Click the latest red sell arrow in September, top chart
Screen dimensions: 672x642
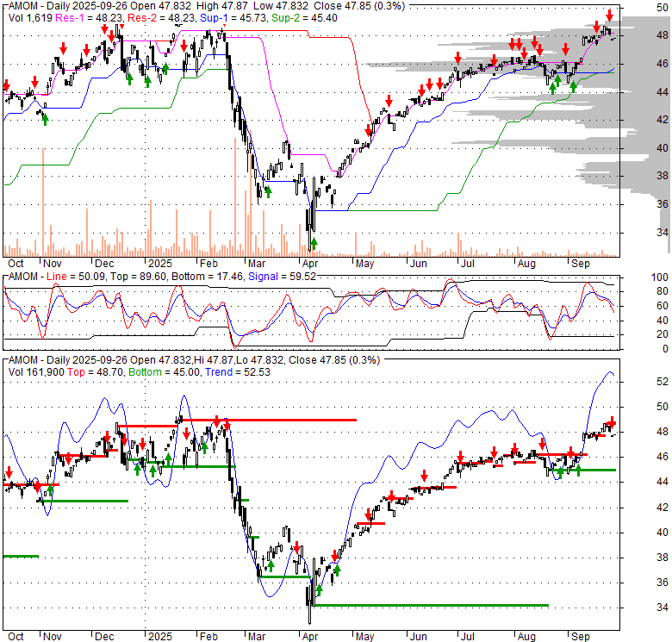pos(609,16)
